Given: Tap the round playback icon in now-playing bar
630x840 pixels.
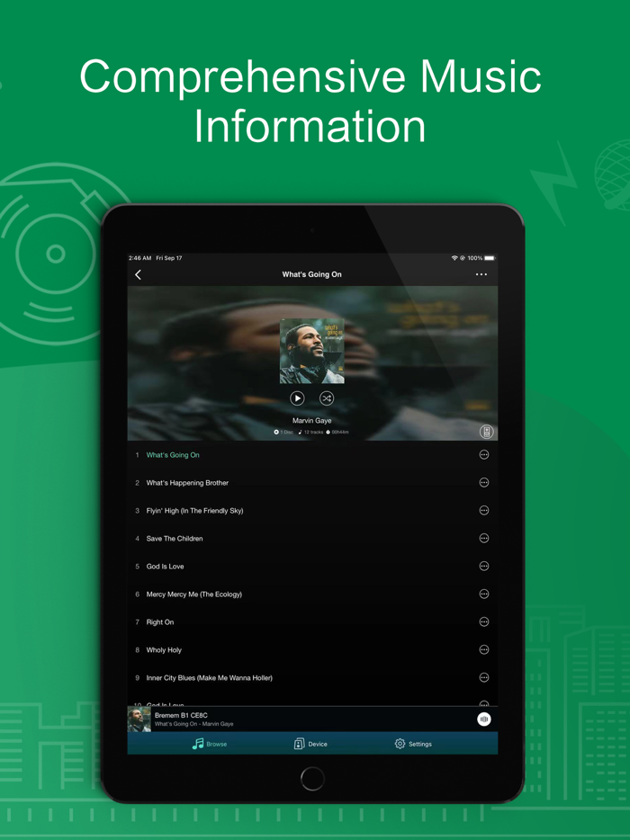Looking at the screenshot, I should (484, 719).
